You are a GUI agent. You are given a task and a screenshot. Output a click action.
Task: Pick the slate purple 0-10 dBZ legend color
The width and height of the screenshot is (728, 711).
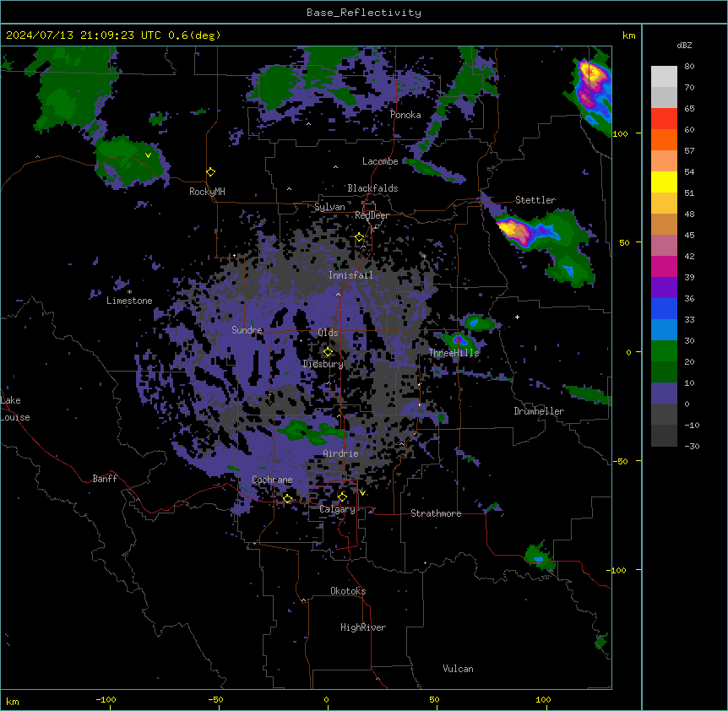(664, 393)
